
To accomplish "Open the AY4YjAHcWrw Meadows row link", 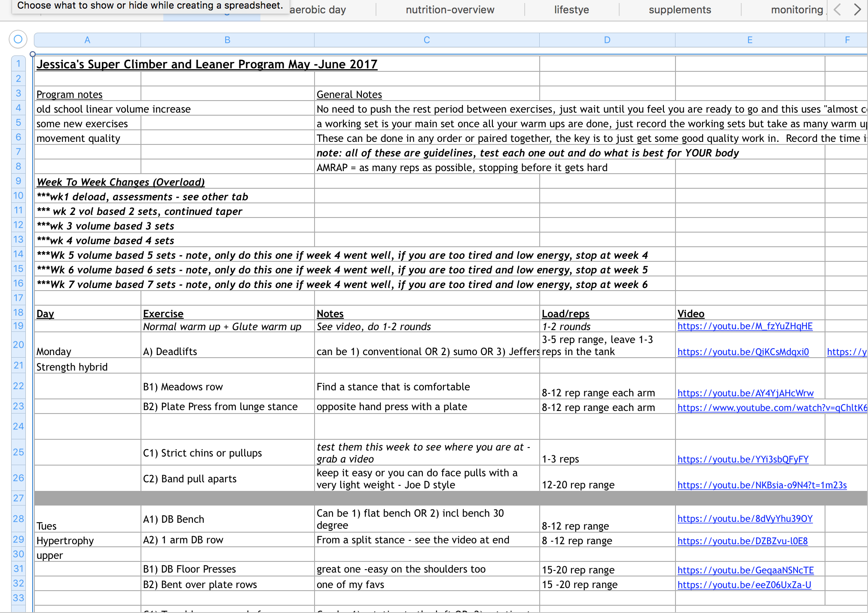I will tap(746, 393).
